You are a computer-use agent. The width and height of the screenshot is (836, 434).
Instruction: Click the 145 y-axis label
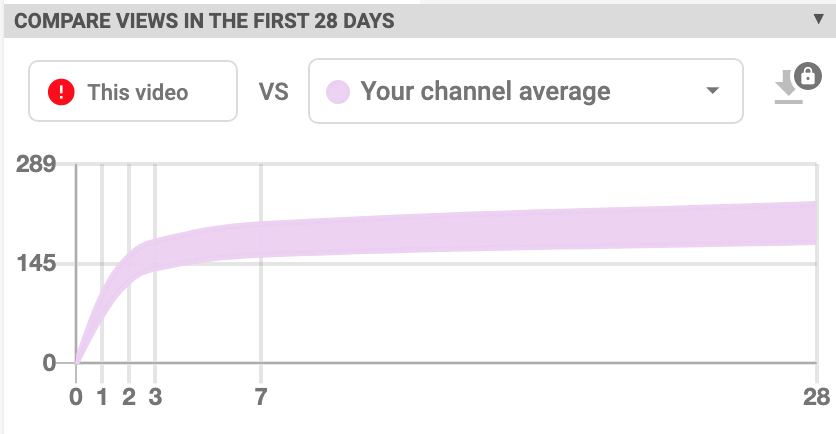[36, 263]
